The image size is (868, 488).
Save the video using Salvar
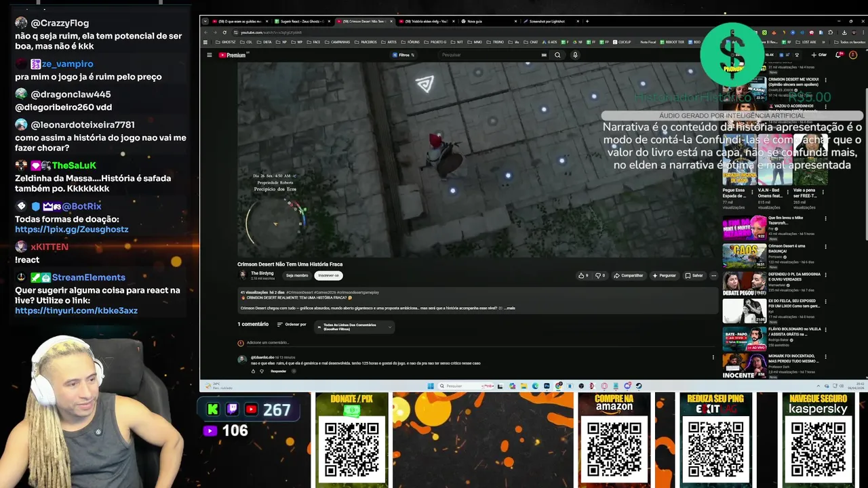click(x=694, y=276)
